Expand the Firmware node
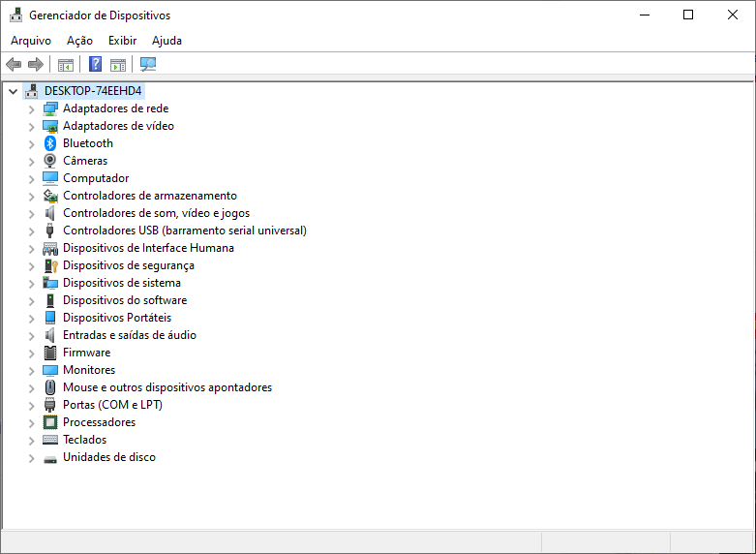 (x=32, y=354)
